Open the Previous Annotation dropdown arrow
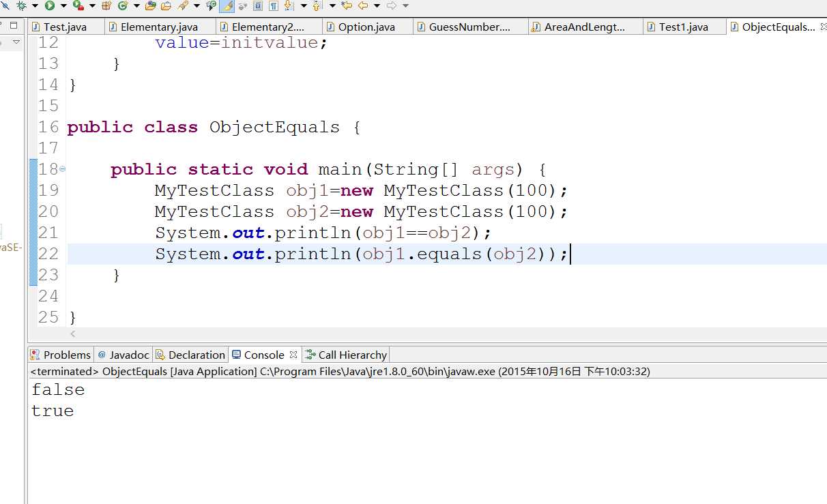 (x=332, y=6)
